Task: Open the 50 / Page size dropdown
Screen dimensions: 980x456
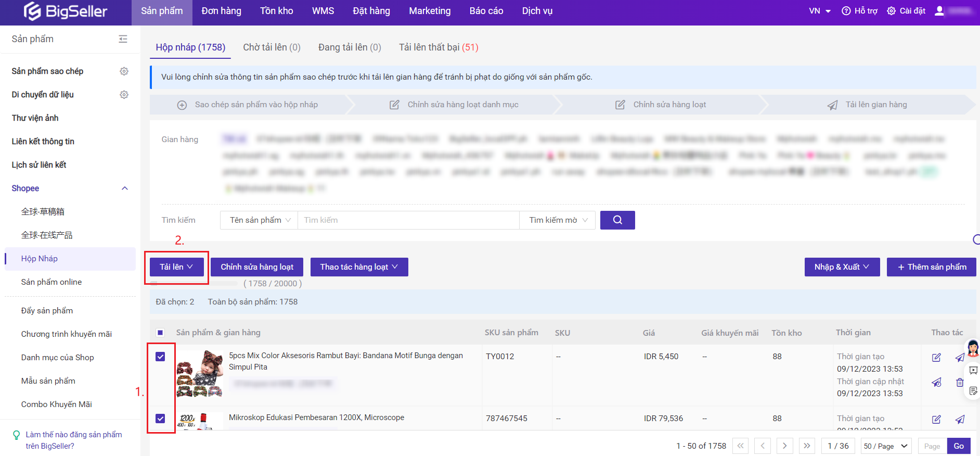Action: (885, 446)
